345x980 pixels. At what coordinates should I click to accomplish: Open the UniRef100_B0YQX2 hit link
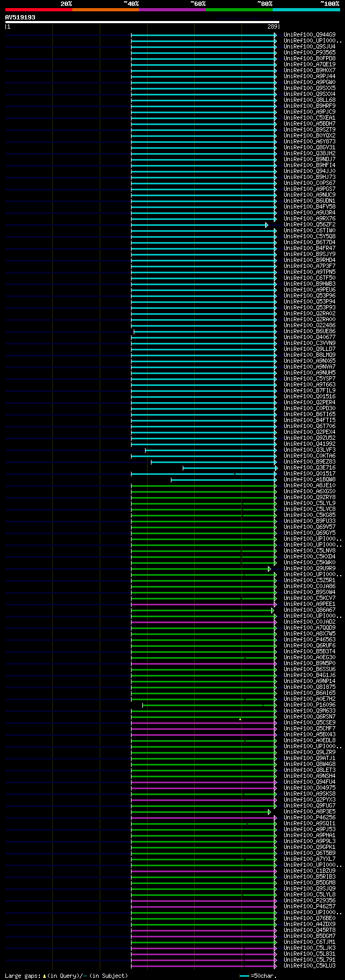point(309,136)
